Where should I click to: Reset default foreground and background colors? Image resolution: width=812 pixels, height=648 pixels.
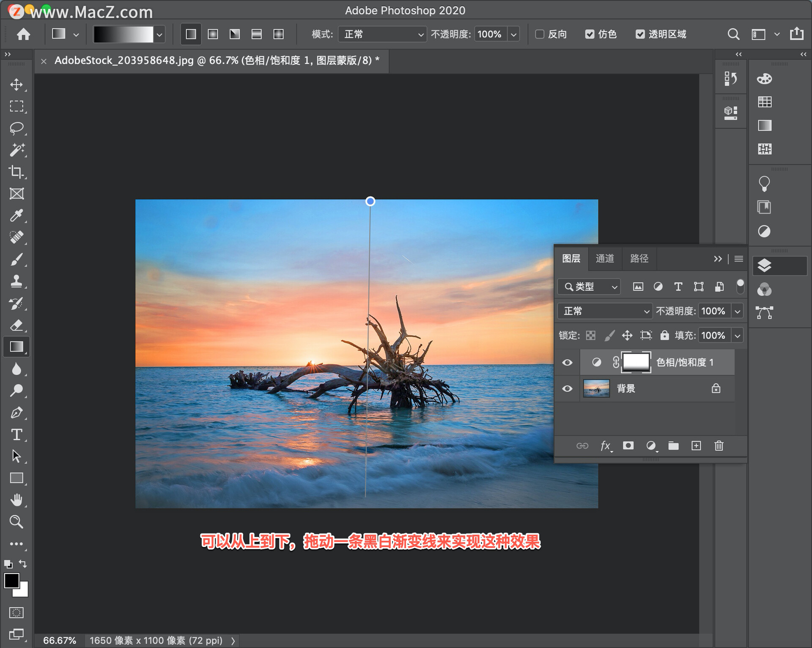(8, 564)
